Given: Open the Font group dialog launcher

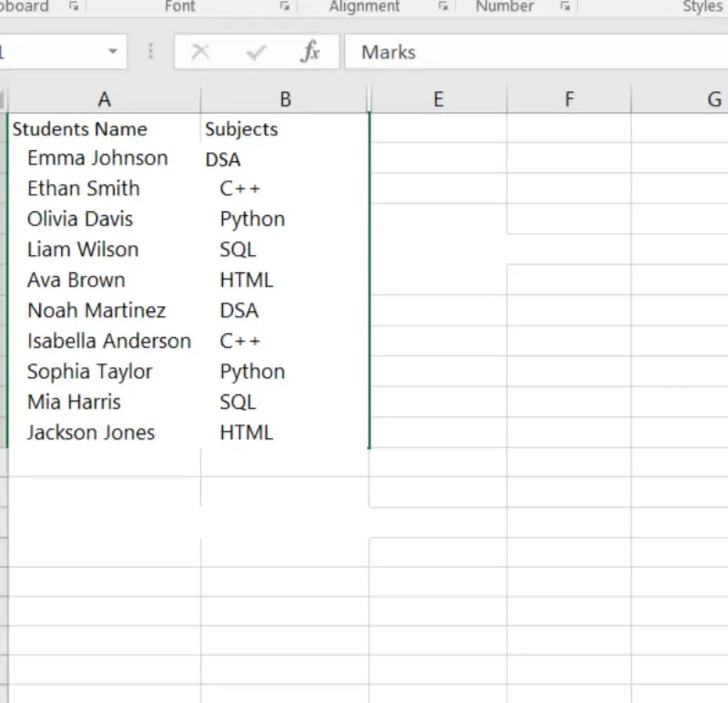Looking at the screenshot, I should 285,6.
